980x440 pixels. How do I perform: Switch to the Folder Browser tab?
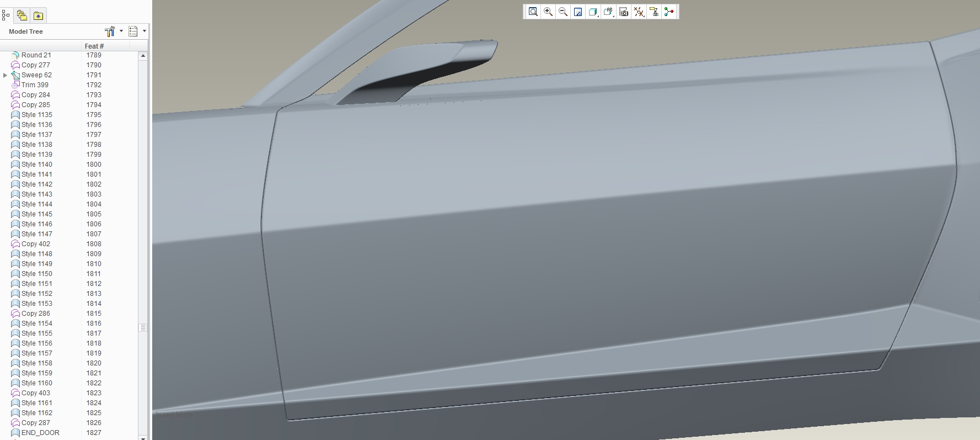click(22, 15)
